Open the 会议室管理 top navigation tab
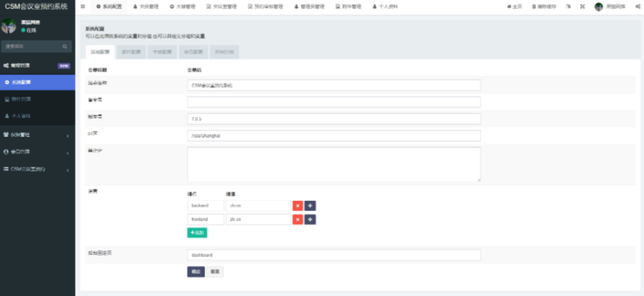This screenshot has width=644, height=296. pyautogui.click(x=222, y=6)
